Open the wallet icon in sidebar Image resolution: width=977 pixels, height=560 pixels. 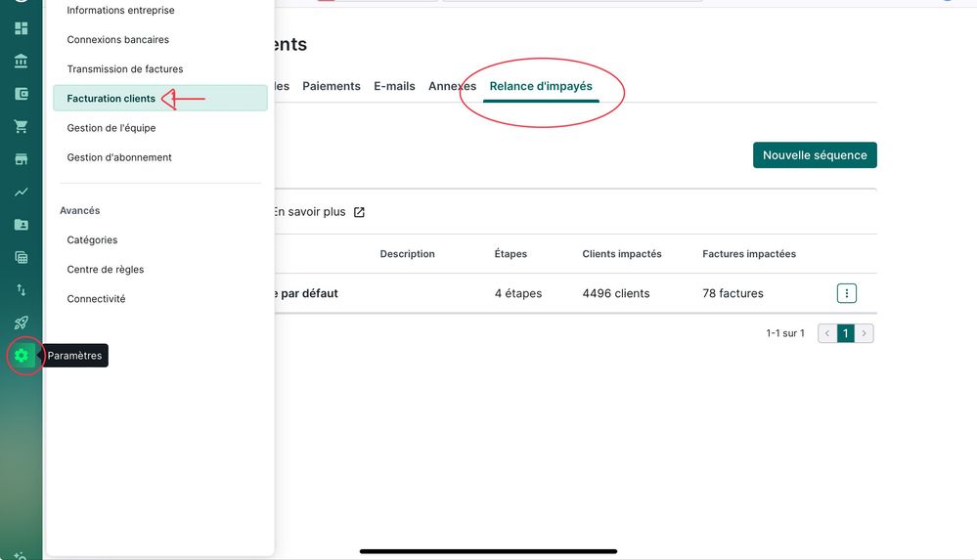(21, 94)
